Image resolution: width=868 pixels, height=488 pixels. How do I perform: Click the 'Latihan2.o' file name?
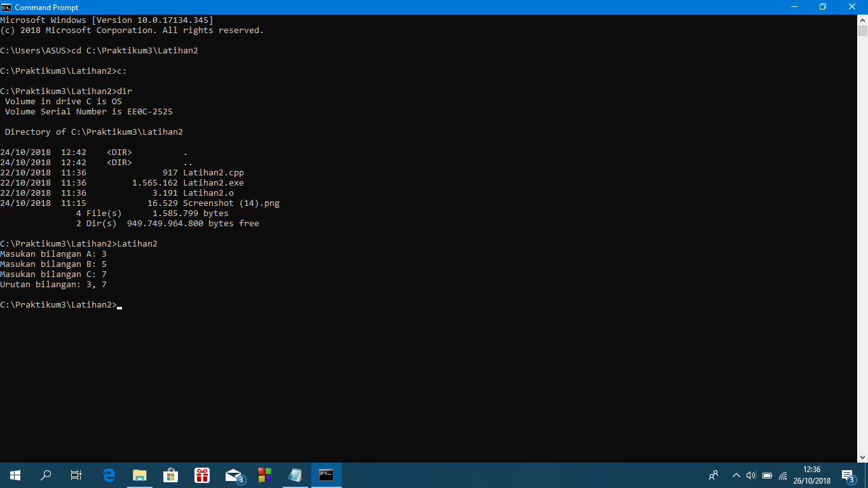[208, 193]
